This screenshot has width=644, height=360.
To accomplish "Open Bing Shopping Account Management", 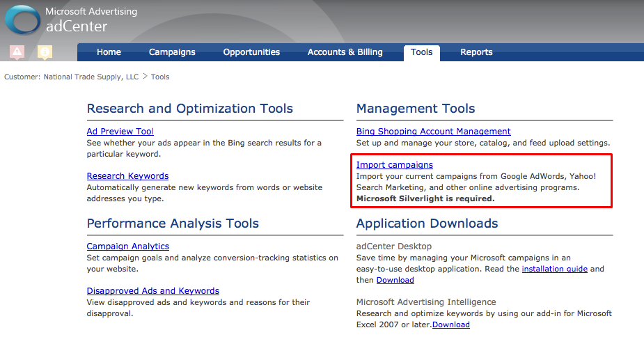I will coord(433,132).
